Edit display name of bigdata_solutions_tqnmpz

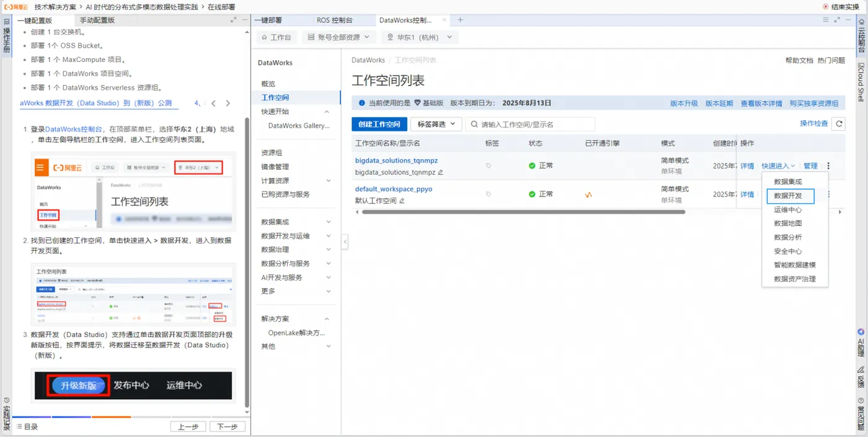441,172
